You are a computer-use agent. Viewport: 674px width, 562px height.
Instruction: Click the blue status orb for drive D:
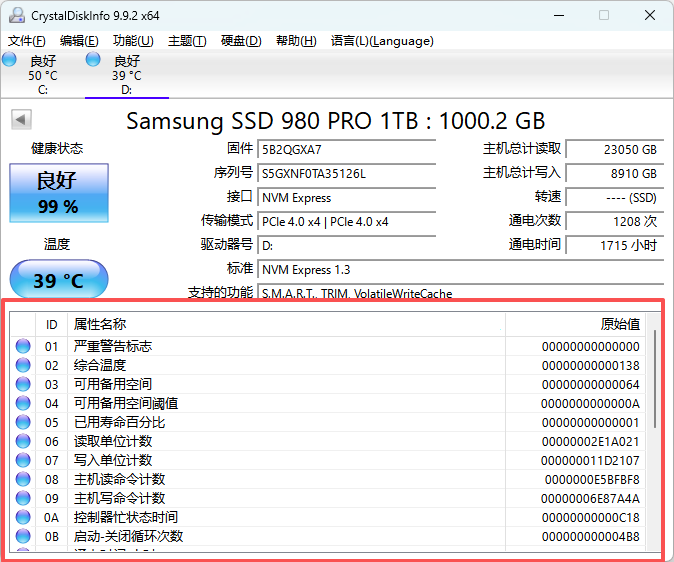(93, 59)
